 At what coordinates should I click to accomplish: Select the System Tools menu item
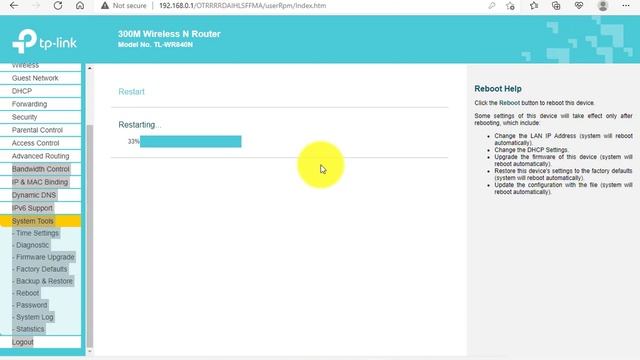pyautogui.click(x=40, y=221)
